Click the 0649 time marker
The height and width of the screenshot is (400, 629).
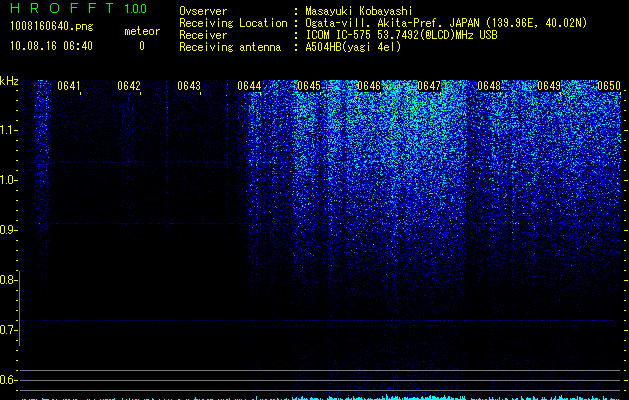pyautogui.click(x=549, y=86)
